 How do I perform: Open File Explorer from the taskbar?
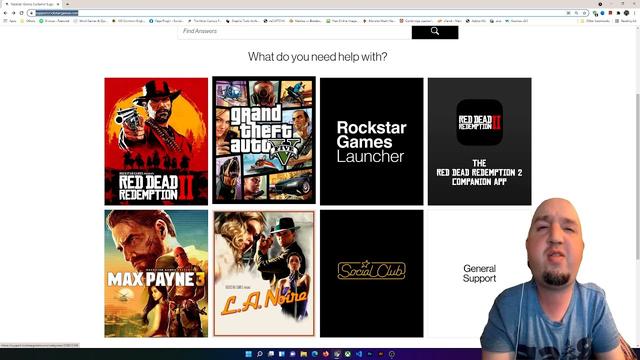[x=304, y=354]
